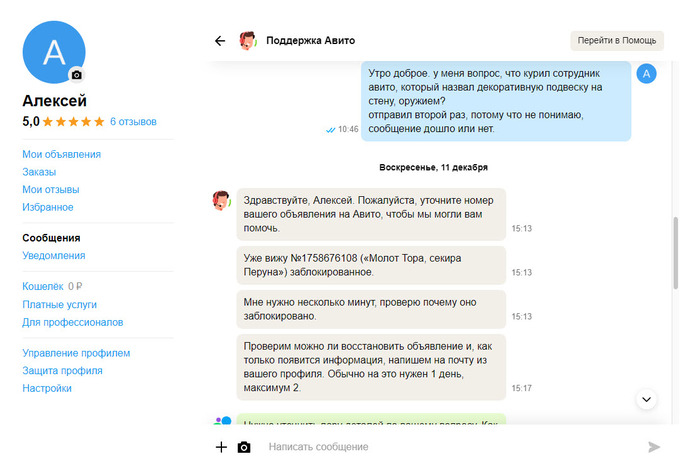Open 'Мои отзывы'
The width and height of the screenshot is (700, 471).
click(x=51, y=190)
